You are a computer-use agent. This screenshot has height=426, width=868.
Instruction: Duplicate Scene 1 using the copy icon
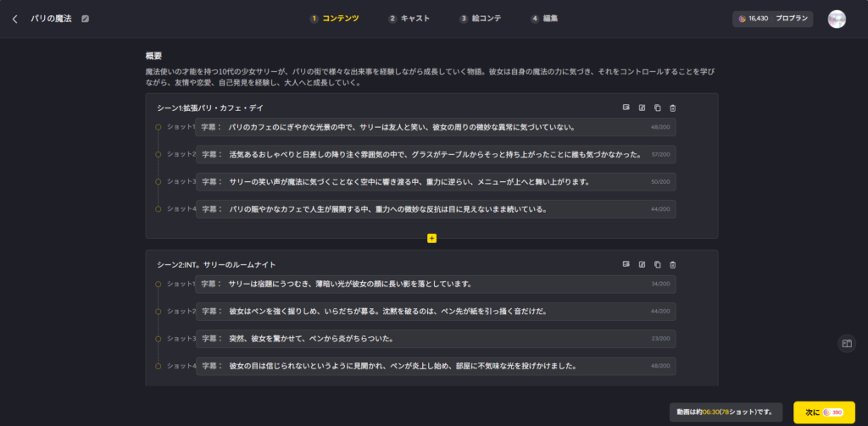[658, 108]
